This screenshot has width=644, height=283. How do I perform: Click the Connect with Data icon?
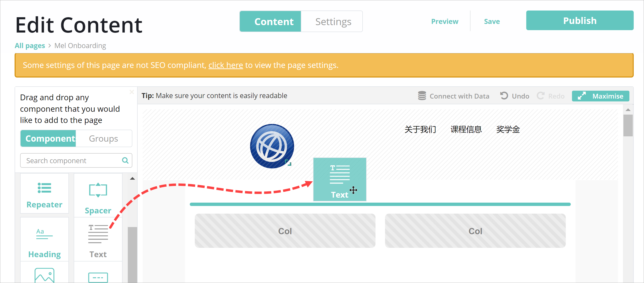tap(422, 96)
